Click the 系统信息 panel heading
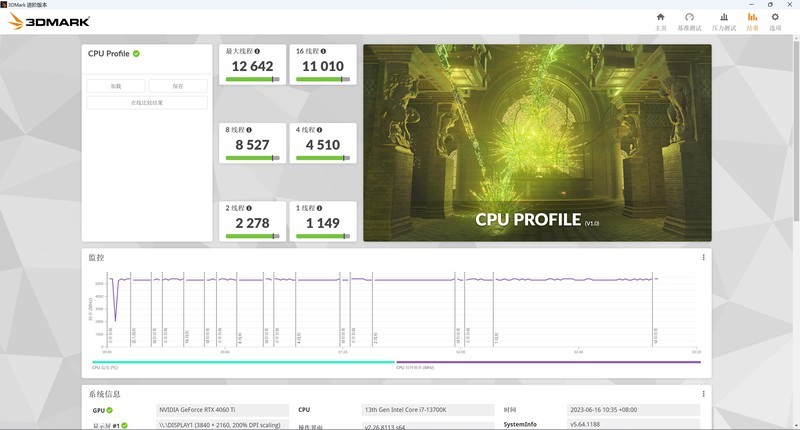The image size is (800, 430). click(105, 394)
